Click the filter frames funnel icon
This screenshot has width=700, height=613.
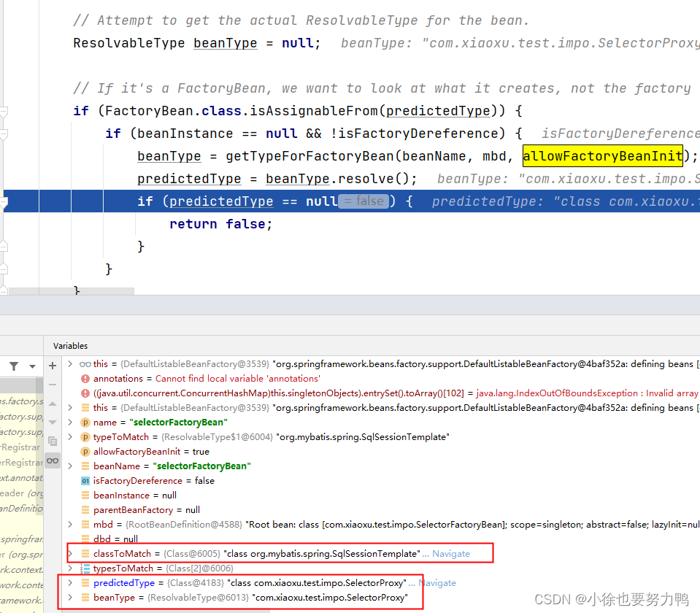pyautogui.click(x=14, y=366)
